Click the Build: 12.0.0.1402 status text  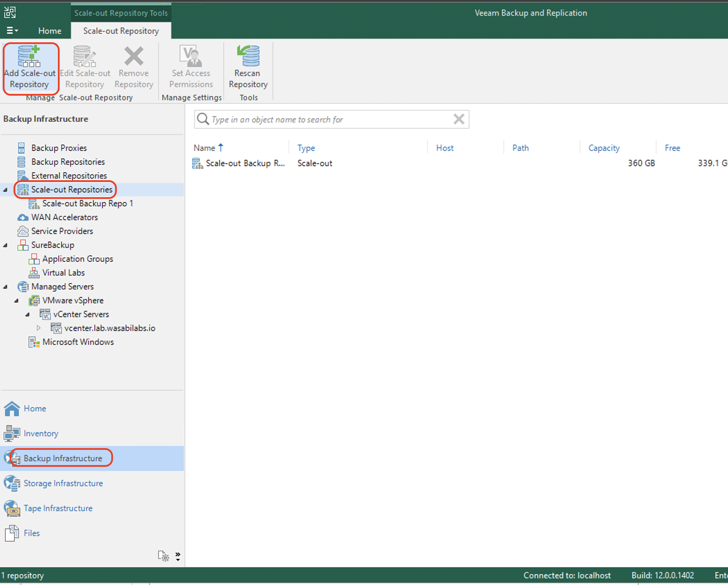[662, 576]
